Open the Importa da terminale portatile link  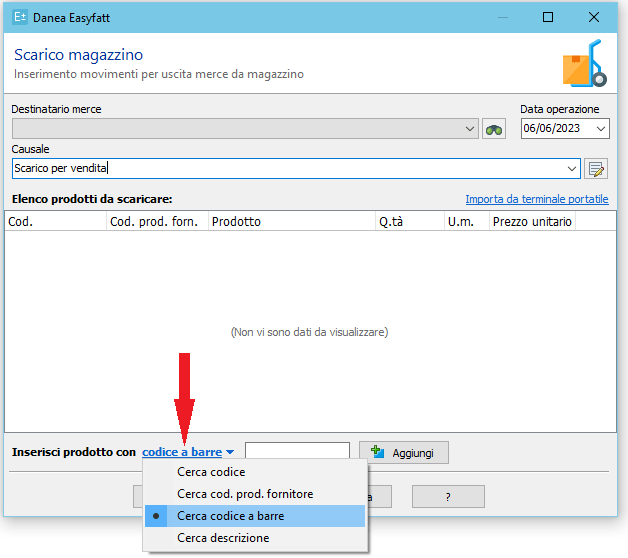tap(536, 199)
